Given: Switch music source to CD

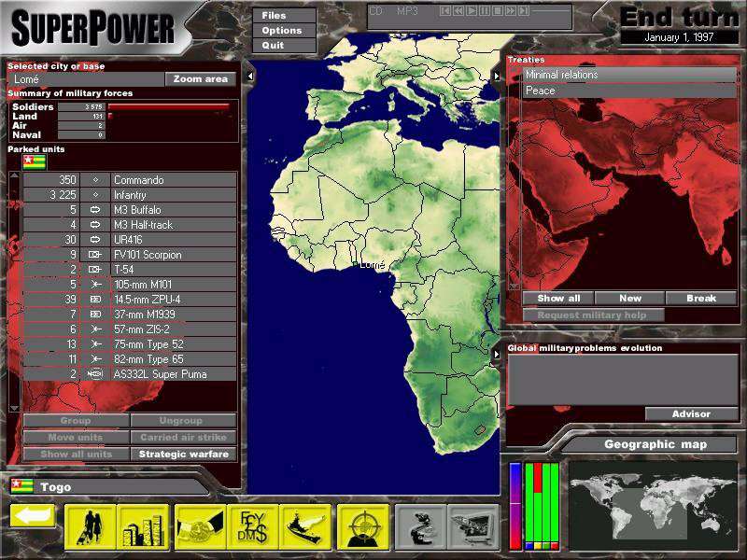Looking at the screenshot, I should 376,10.
